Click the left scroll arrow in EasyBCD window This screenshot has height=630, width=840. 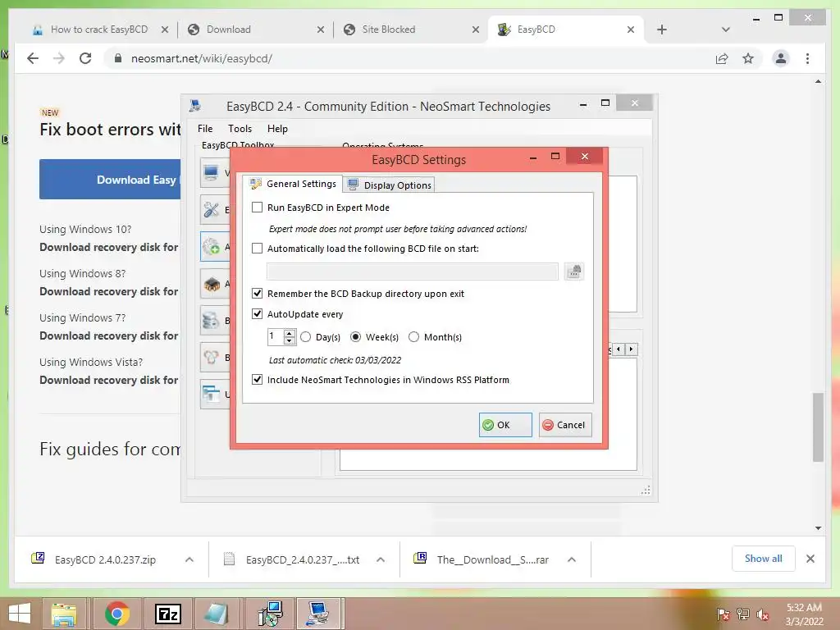point(619,349)
